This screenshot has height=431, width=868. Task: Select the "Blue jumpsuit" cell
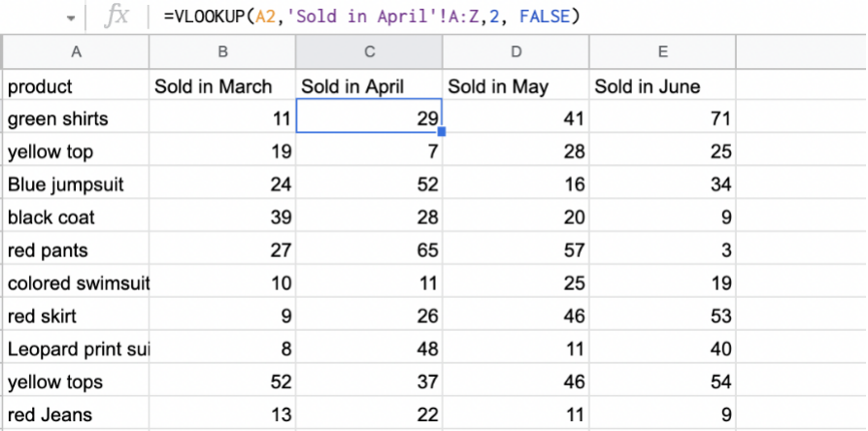click(x=77, y=184)
